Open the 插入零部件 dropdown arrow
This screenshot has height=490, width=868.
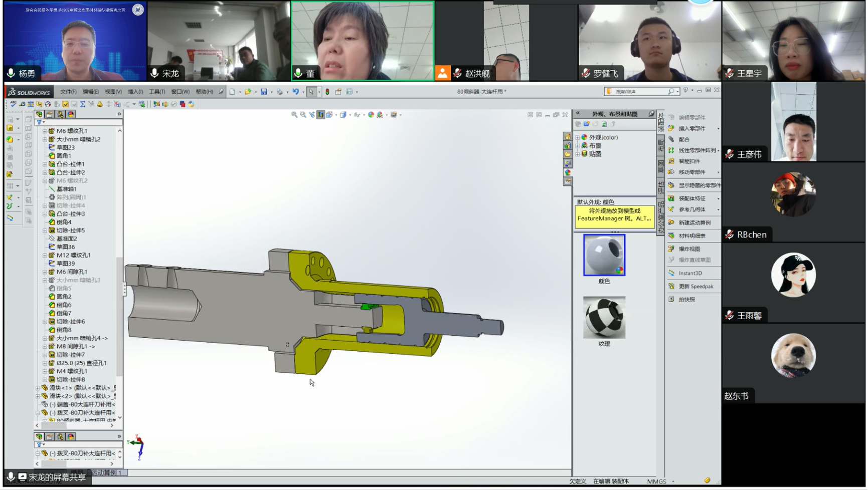pos(718,129)
